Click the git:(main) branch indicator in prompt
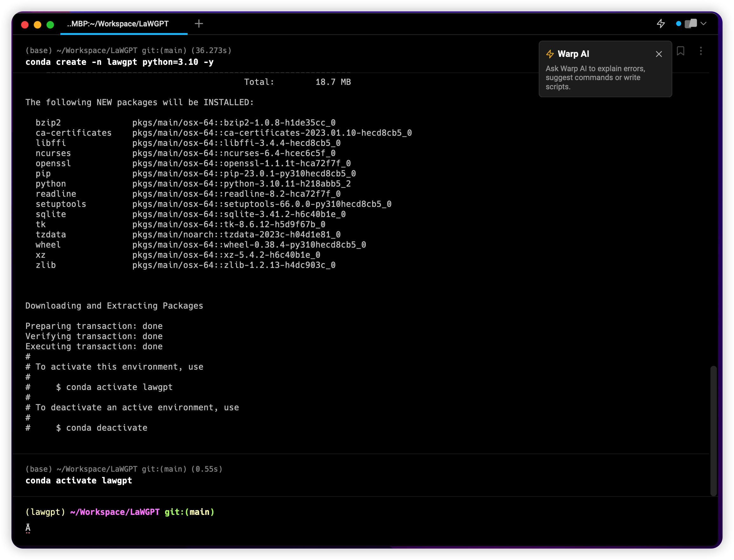 coord(189,512)
